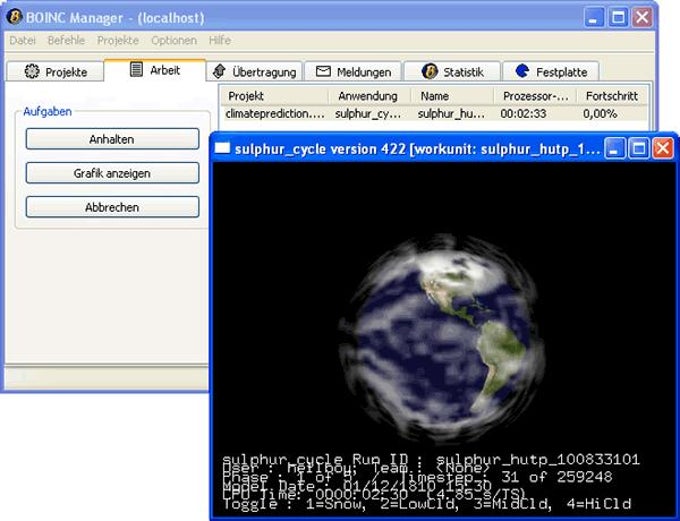Open the Optionen menu
The width and height of the screenshot is (680, 521).
(x=174, y=40)
